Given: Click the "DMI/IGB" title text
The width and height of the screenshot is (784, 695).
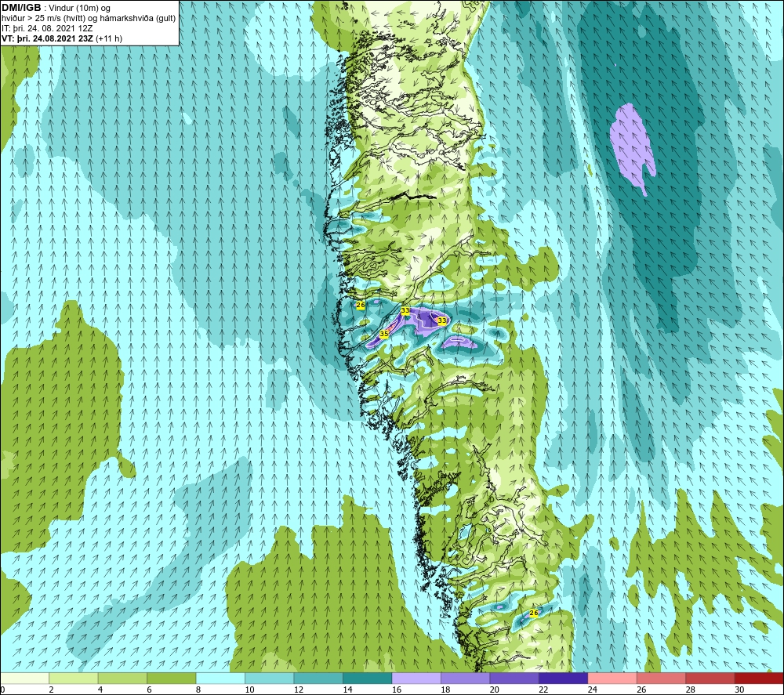Looking at the screenshot, I should pyautogui.click(x=21, y=8).
